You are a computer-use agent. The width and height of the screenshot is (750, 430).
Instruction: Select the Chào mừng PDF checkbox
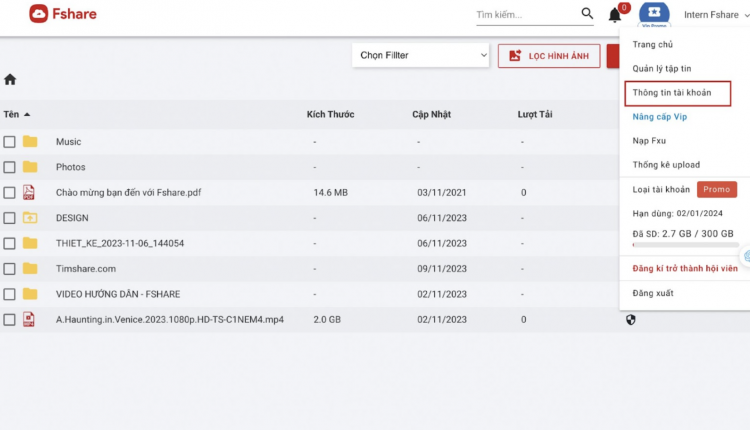(9, 192)
